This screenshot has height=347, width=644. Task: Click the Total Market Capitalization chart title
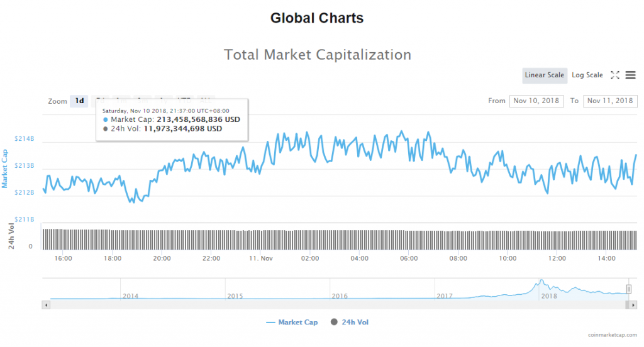coord(318,55)
